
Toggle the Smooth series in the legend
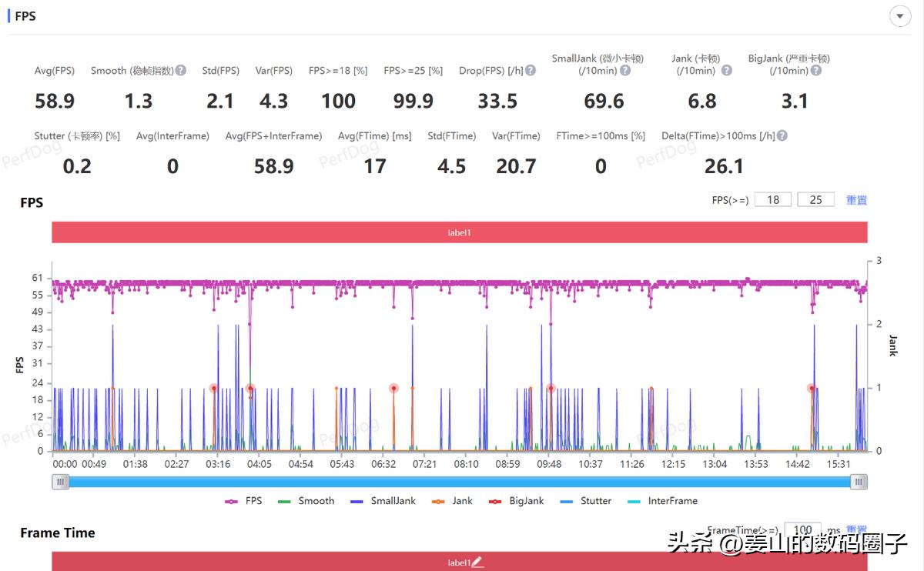coord(316,501)
